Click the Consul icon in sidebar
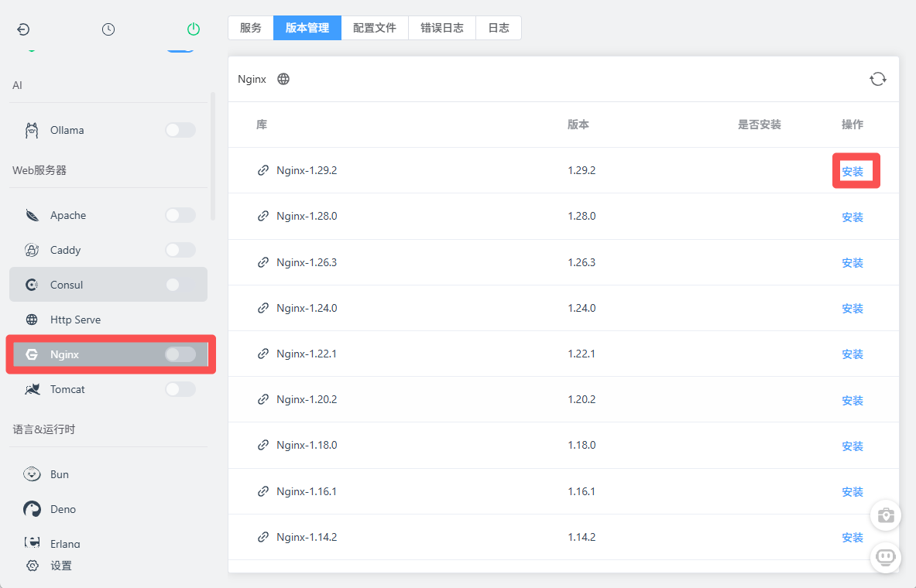916x588 pixels. 32,285
